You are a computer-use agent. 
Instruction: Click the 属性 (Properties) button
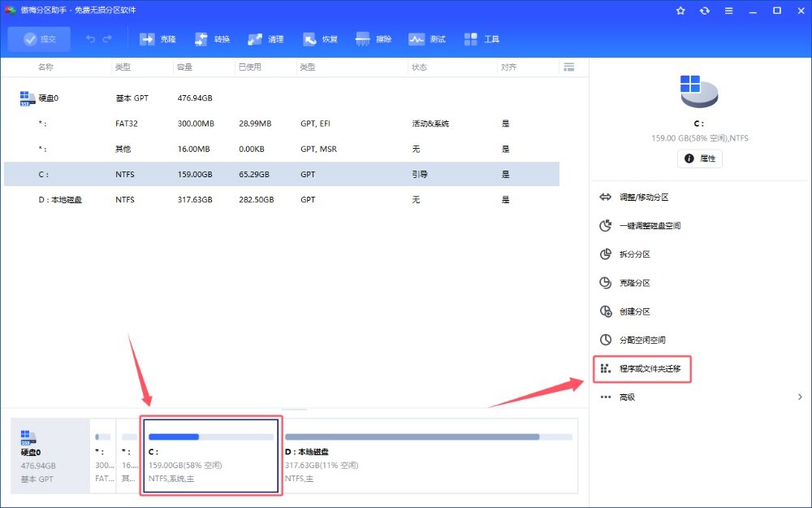(700, 158)
